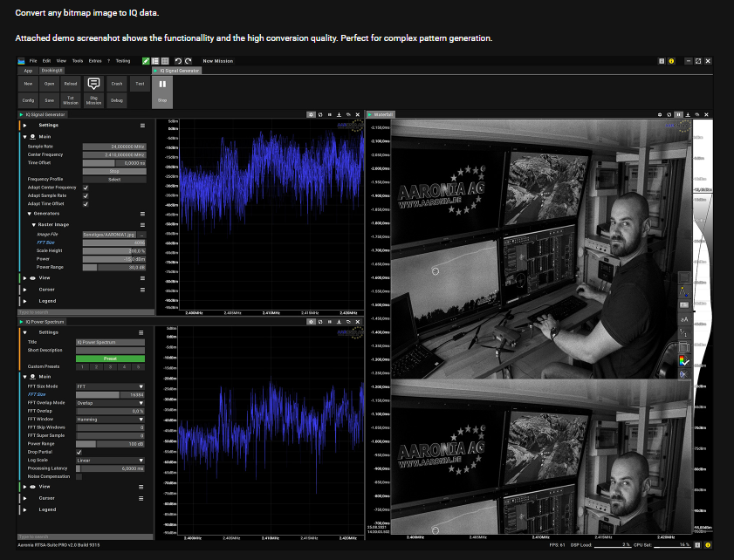734x560 pixels.
Task: Open the Log Scale dropdown
Action: (x=111, y=460)
